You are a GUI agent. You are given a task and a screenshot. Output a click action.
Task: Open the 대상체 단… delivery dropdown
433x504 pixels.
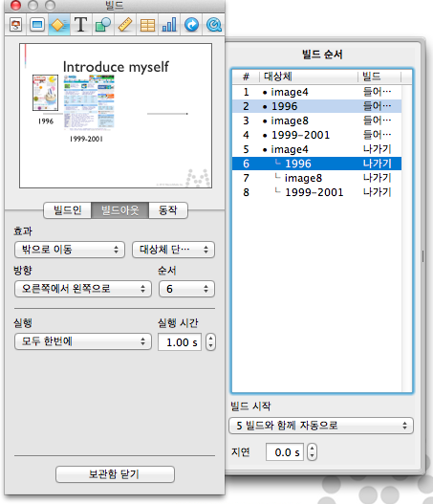tap(173, 250)
